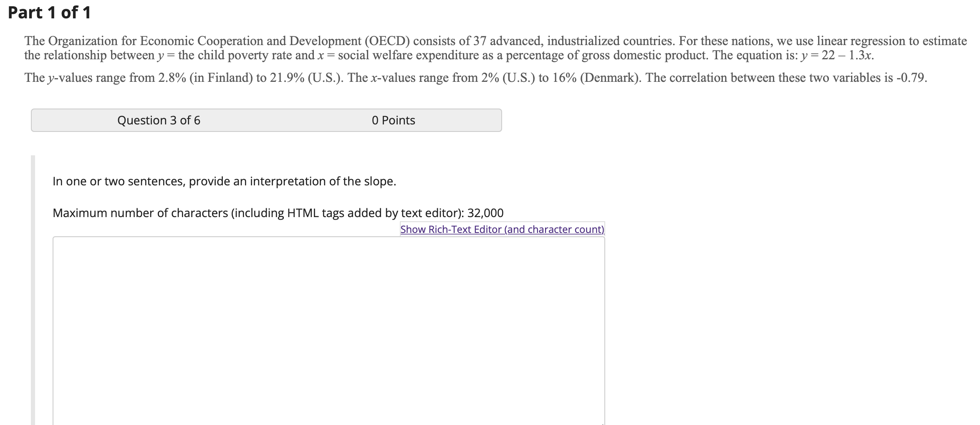The width and height of the screenshot is (980, 425).
Task: Click the "0 Points" label
Action: click(x=393, y=120)
